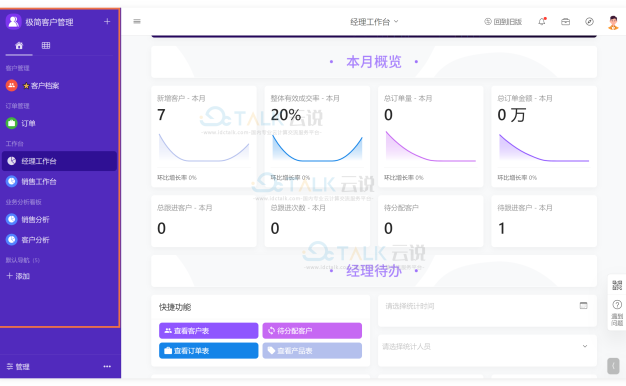Click the chevron of 请选择统计人员 selector
The height and width of the screenshot is (386, 626).
585,346
